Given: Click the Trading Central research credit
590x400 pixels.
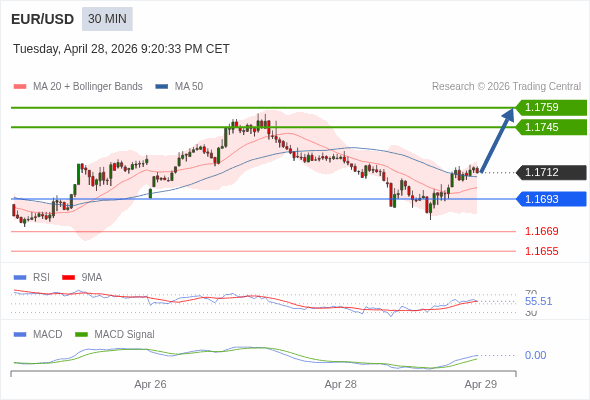Looking at the screenshot, I should (x=506, y=87).
